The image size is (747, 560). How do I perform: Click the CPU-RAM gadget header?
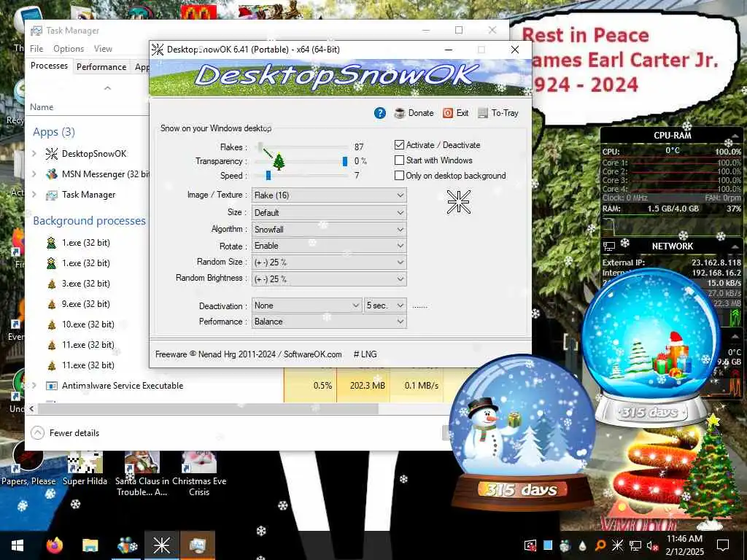tap(672, 135)
